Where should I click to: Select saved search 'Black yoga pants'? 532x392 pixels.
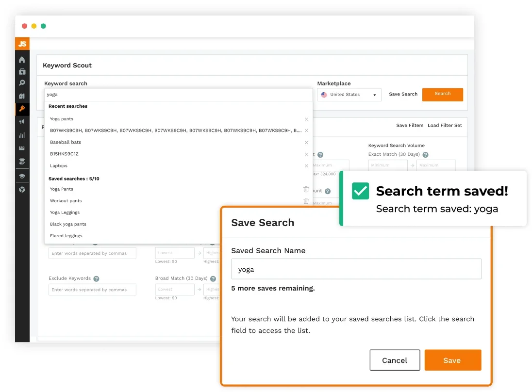[68, 224]
